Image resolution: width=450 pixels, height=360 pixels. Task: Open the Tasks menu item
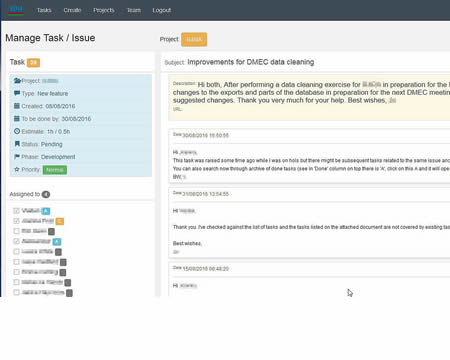pos(44,10)
